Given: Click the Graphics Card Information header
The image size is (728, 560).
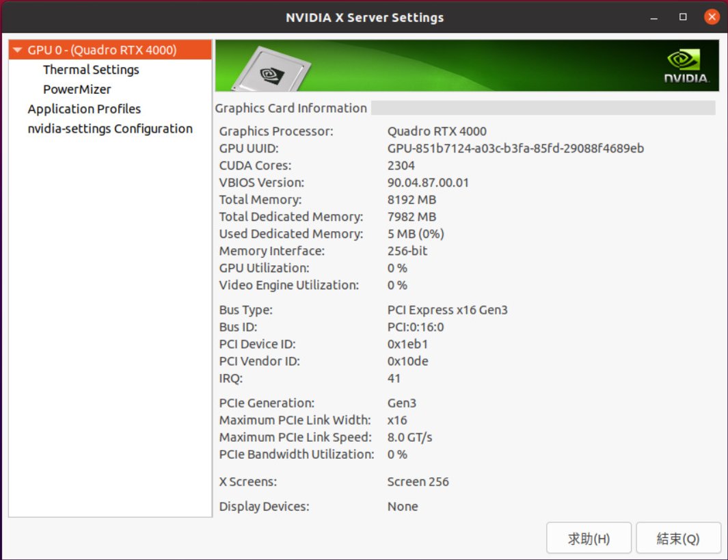Looking at the screenshot, I should click(291, 108).
